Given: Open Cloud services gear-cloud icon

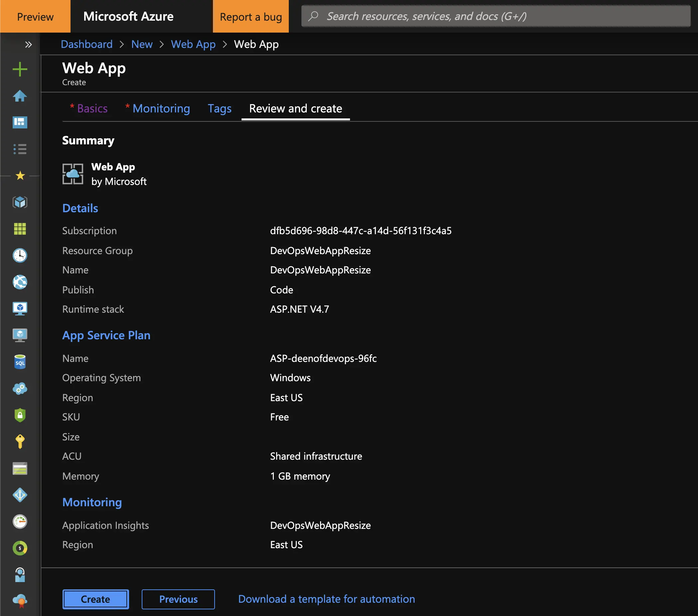Looking at the screenshot, I should [x=20, y=388].
